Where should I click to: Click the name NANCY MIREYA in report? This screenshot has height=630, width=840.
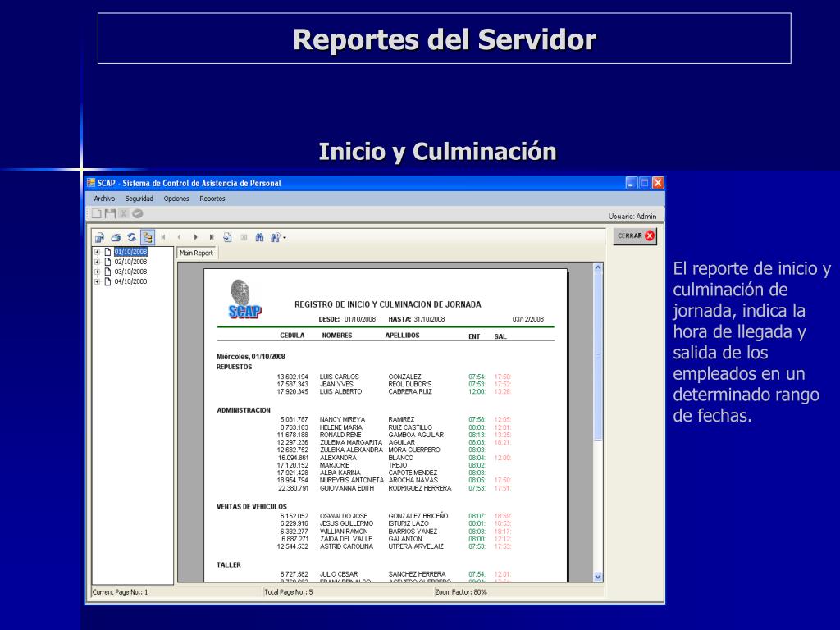342,419
